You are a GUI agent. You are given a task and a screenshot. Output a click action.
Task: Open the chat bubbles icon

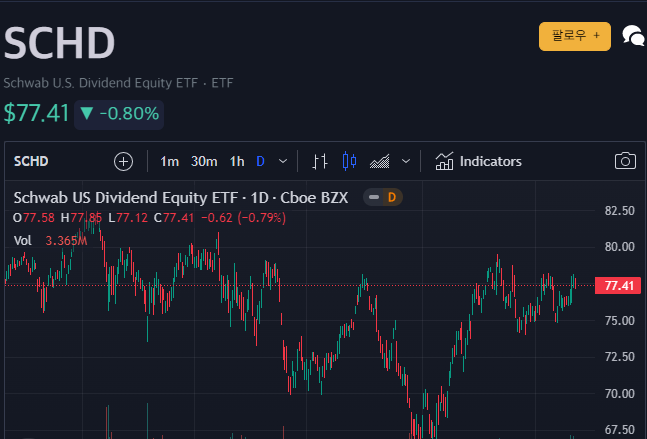click(x=633, y=35)
